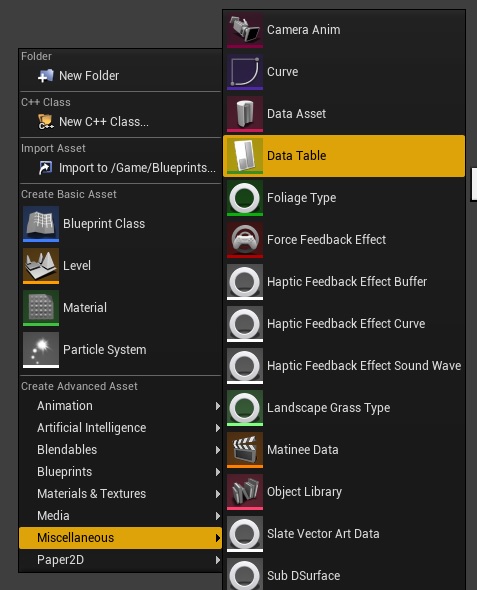The height and width of the screenshot is (590, 477).
Task: Click the Blueprint Class icon
Action: [41, 224]
